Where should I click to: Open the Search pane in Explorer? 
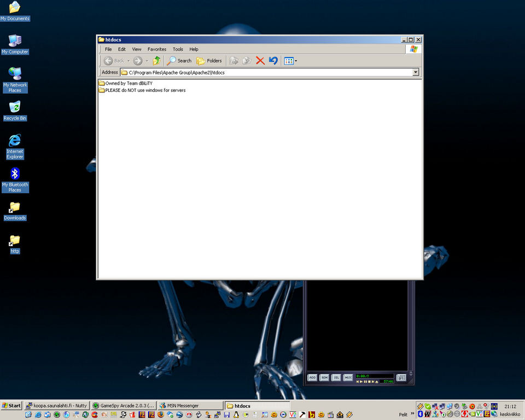pos(179,61)
